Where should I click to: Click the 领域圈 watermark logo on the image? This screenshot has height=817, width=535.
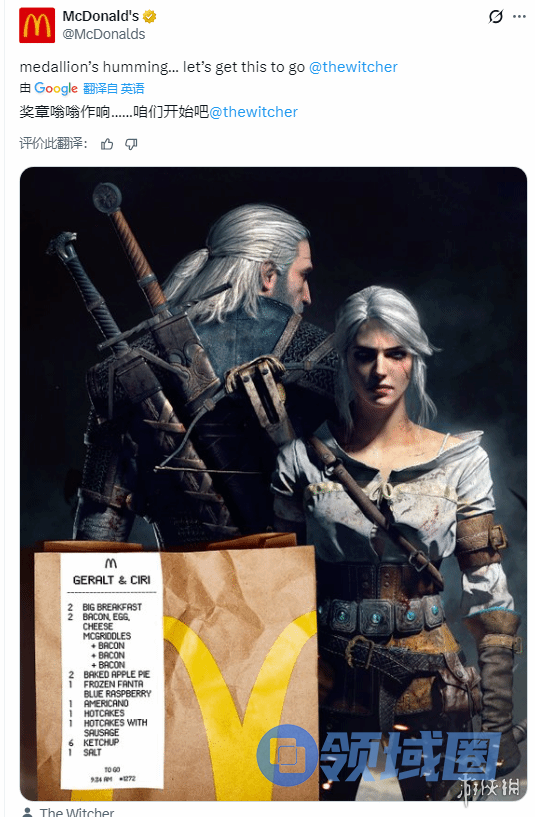379,755
